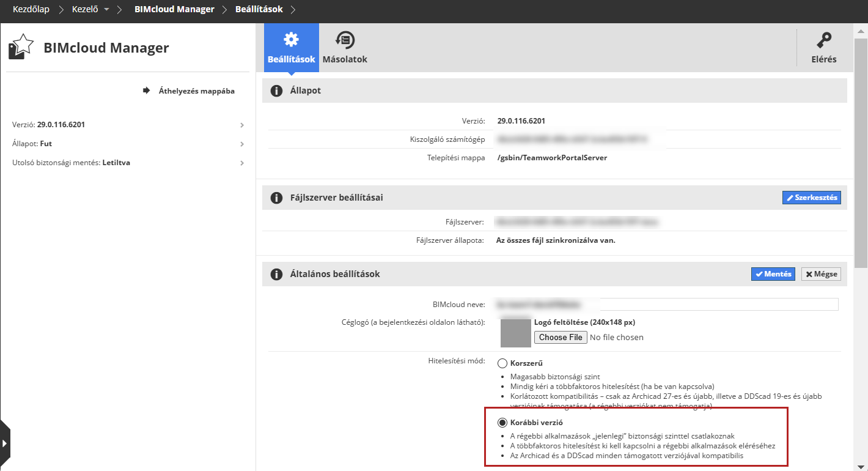Screen dimensions: 868x471
Task: Click the Mégse button
Action: 821,274
